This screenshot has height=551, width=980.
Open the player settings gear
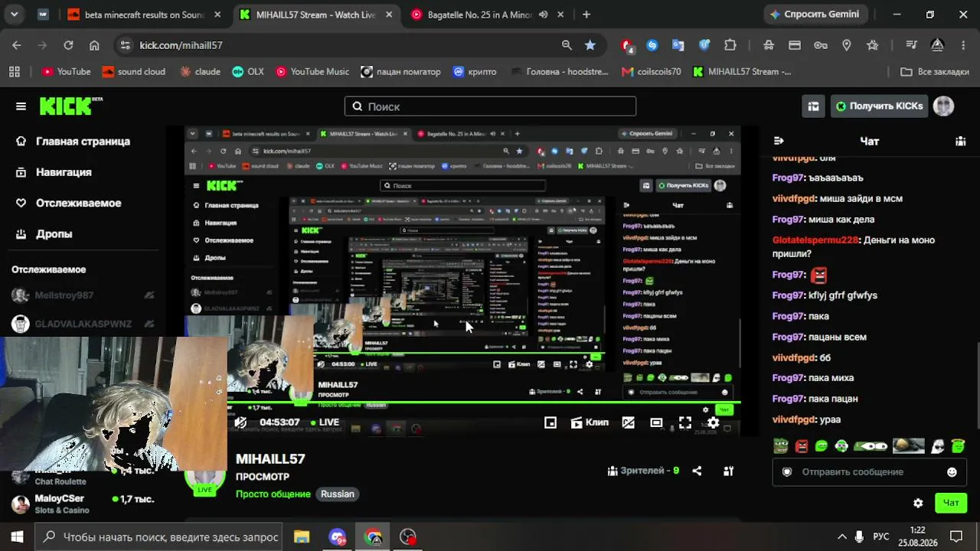(713, 422)
